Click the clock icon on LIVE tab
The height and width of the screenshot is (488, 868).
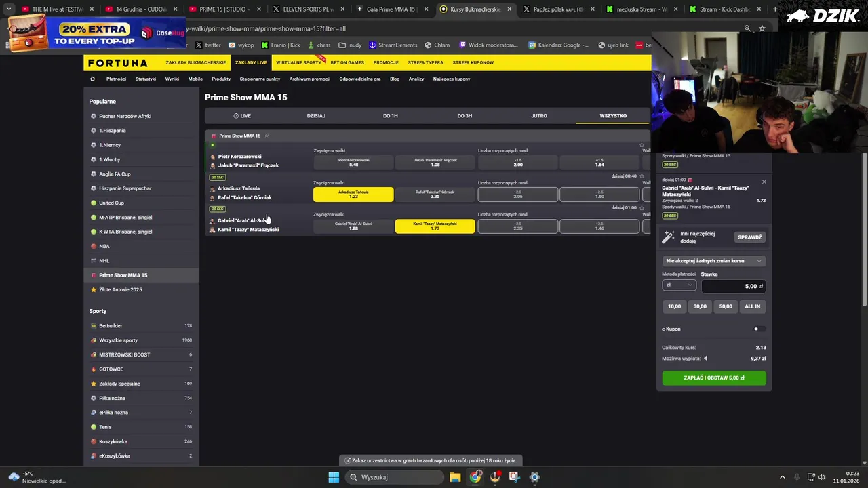(236, 116)
